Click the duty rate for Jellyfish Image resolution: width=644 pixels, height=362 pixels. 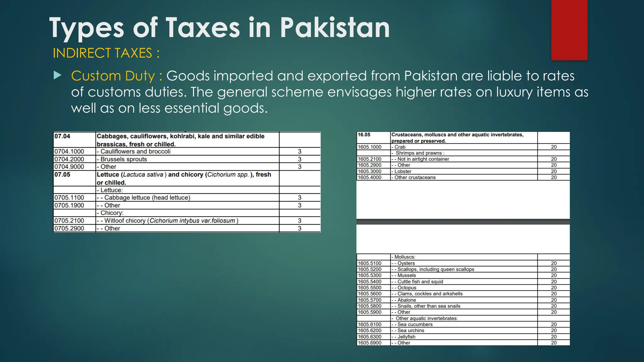[554, 337]
